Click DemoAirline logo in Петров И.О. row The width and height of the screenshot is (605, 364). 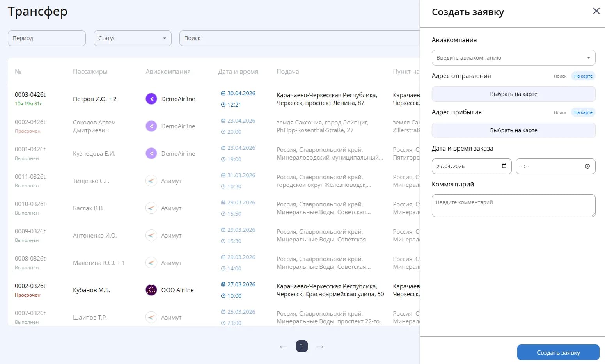(151, 99)
